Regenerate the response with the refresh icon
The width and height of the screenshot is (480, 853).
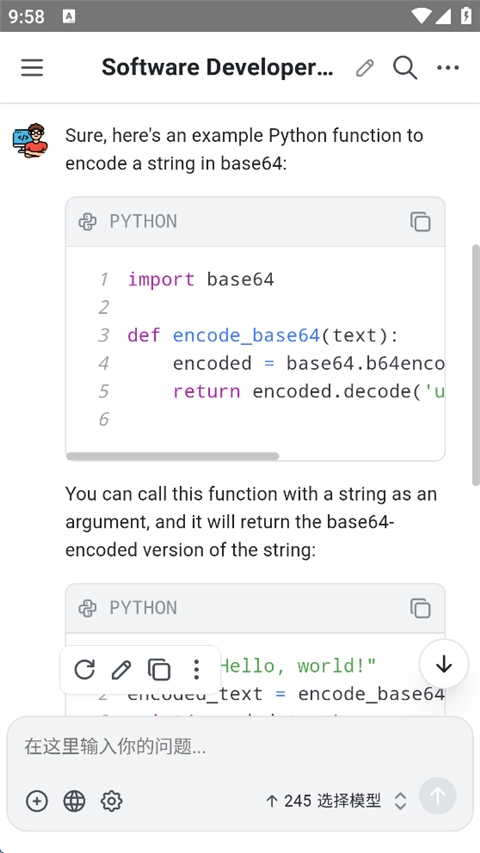pos(84,669)
